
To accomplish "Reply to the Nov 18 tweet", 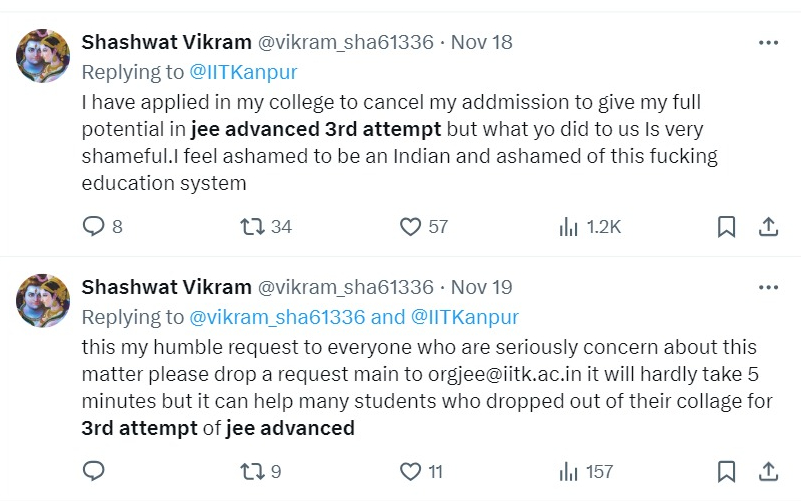I will tap(94, 227).
